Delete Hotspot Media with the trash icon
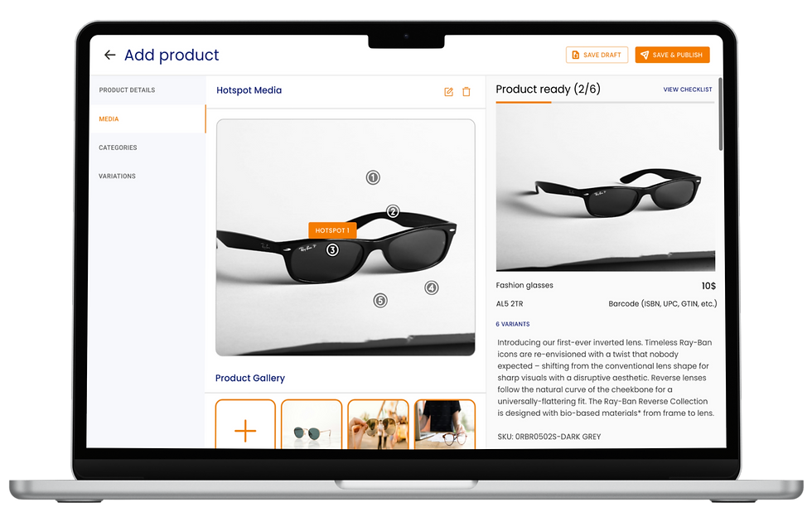 click(x=466, y=92)
